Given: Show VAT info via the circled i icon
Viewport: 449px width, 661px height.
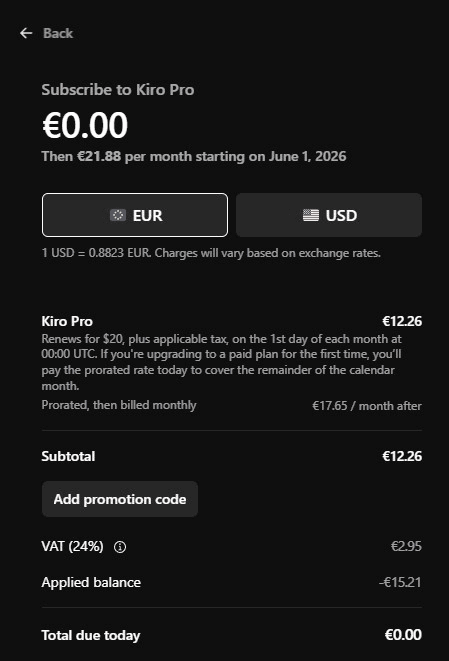Looking at the screenshot, I should pos(120,547).
